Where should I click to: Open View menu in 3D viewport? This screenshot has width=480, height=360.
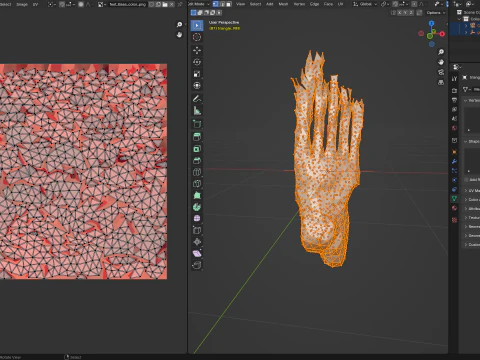pyautogui.click(x=240, y=4)
